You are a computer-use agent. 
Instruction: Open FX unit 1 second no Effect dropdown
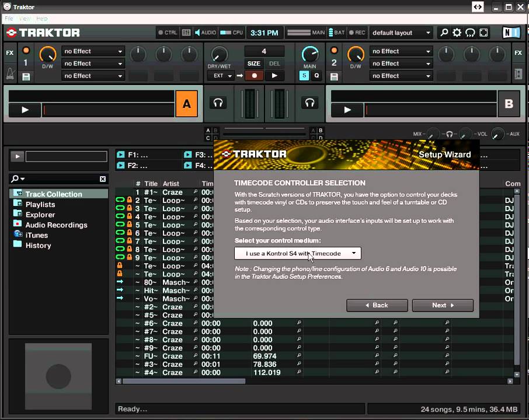tap(93, 64)
